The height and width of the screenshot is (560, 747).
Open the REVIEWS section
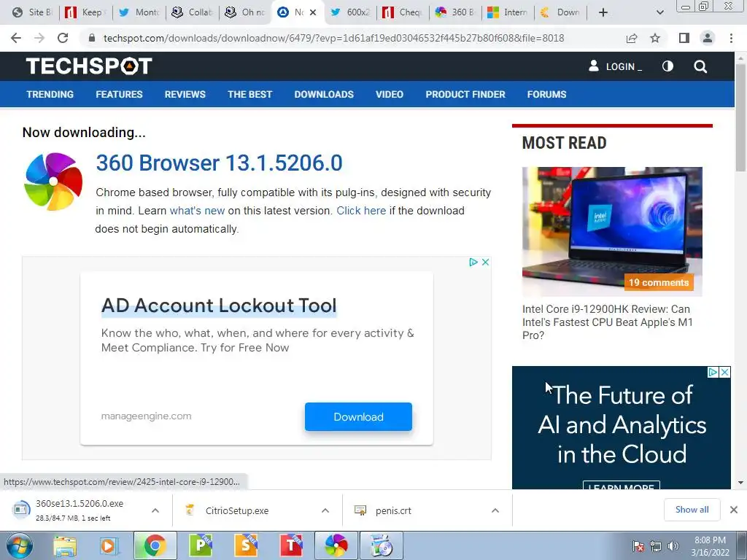[185, 94]
